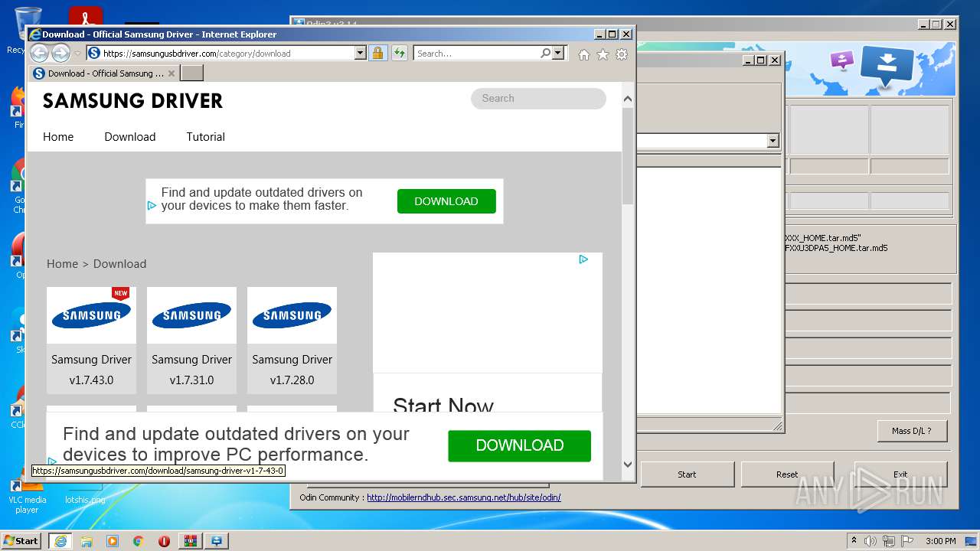
Task: Click the SAMSUNG DRIVER site title
Action: point(132,101)
